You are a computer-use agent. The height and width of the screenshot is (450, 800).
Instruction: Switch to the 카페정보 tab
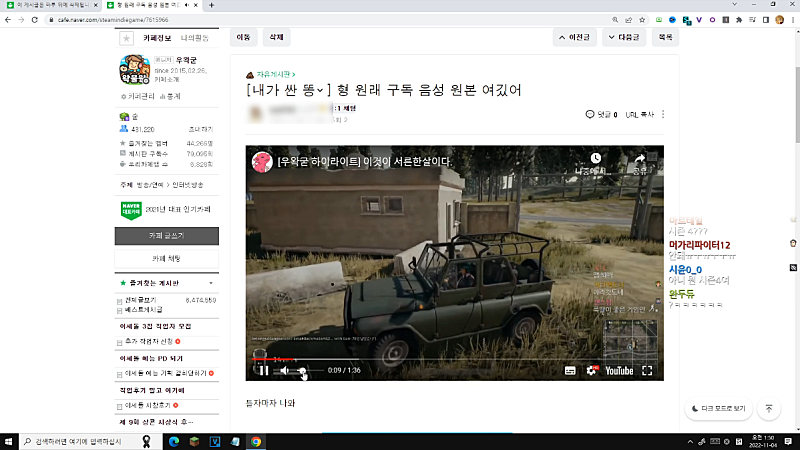(x=157, y=38)
